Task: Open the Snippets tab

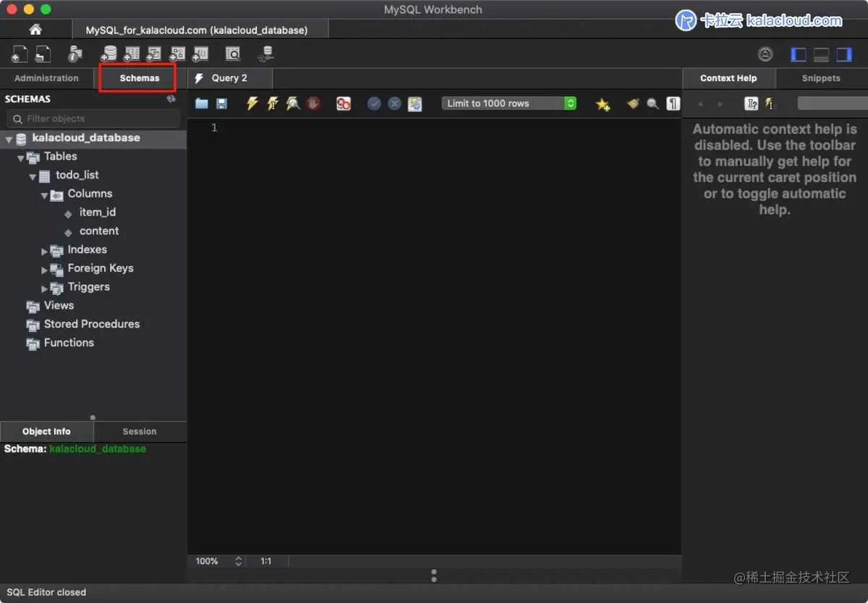Action: 821,78
